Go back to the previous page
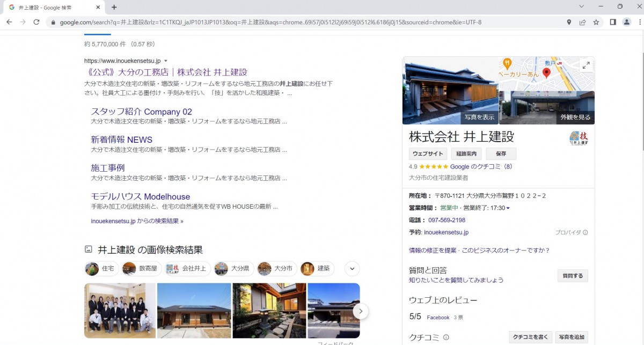 [x=9, y=22]
